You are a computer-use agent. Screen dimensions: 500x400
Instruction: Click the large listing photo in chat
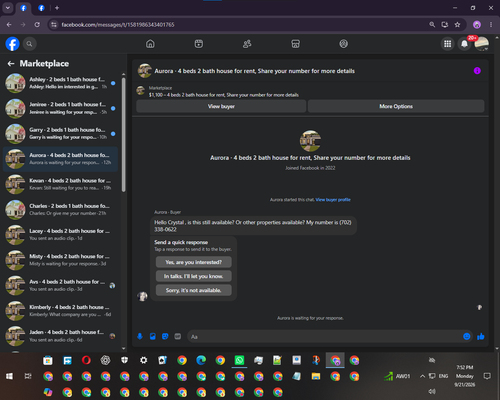pyautogui.click(x=310, y=141)
